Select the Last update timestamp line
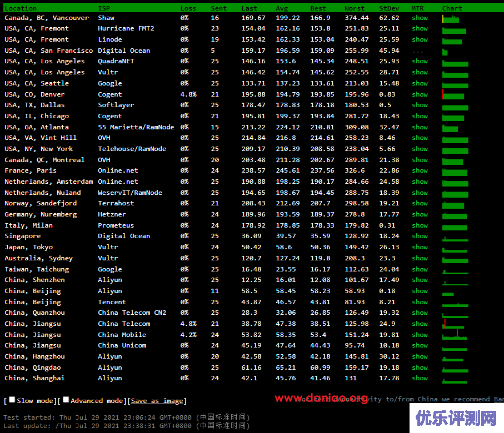The height and width of the screenshot is (433, 504). click(126, 426)
